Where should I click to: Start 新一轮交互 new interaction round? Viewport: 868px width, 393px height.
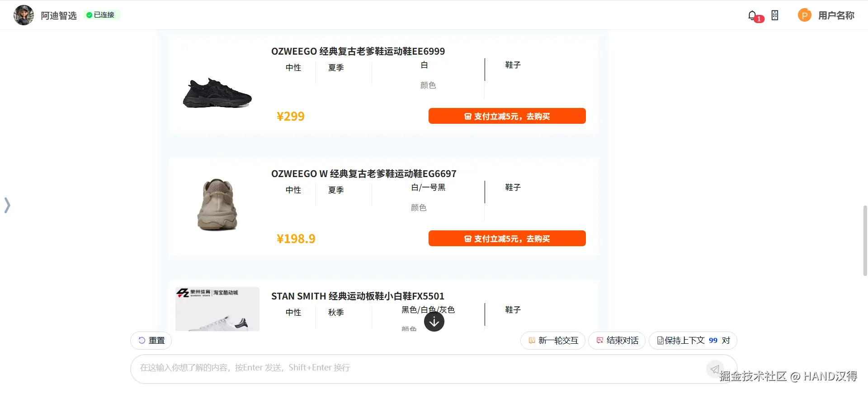pyautogui.click(x=553, y=341)
